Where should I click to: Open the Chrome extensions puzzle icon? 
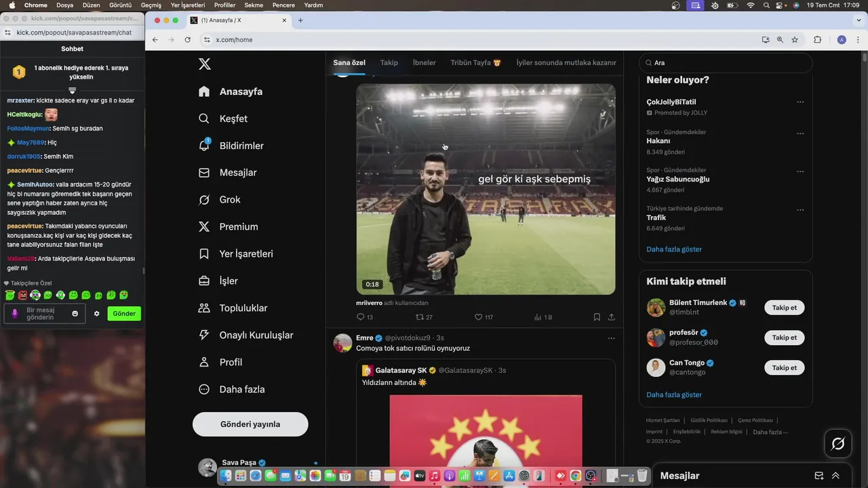click(817, 40)
